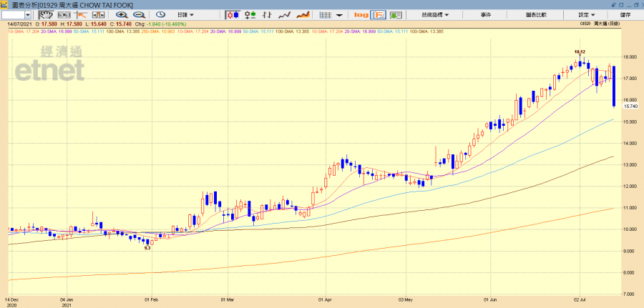This screenshot has width=644, height=308.
Task: Click the zoom in magnifier
Action: click(121, 14)
